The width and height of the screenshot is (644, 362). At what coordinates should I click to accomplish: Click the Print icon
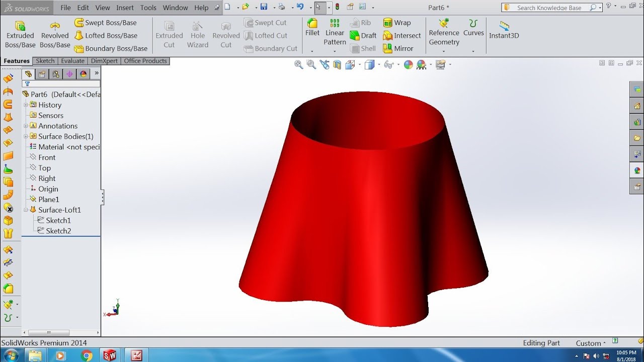coord(281,7)
